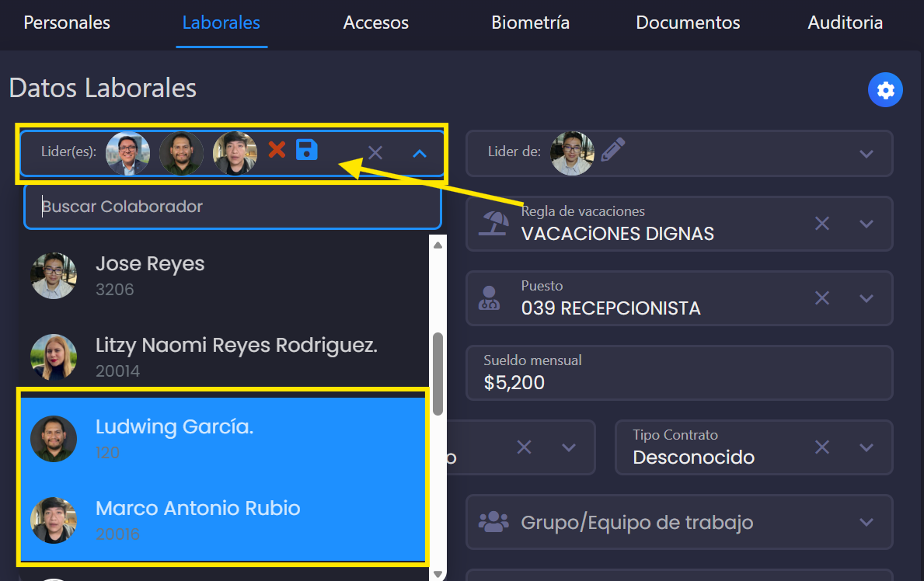924x581 pixels.
Task: Clear the Tipo Contrato value
Action: [x=822, y=447]
